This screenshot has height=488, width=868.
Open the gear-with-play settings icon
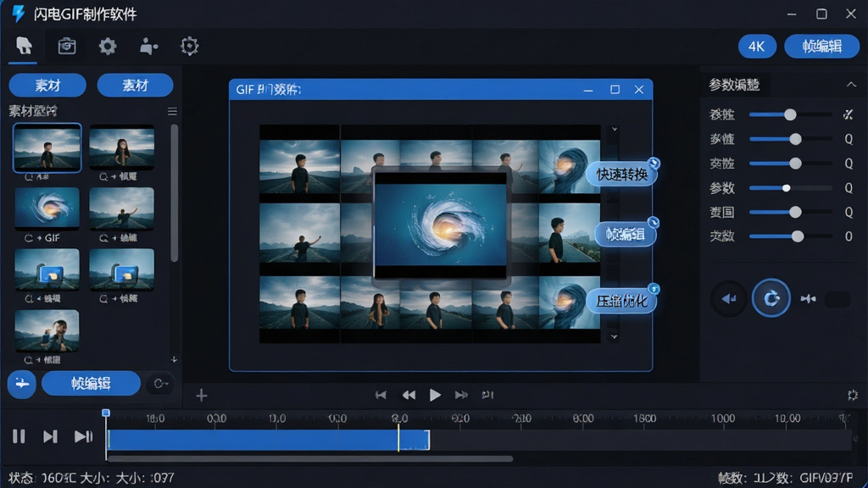click(x=189, y=46)
